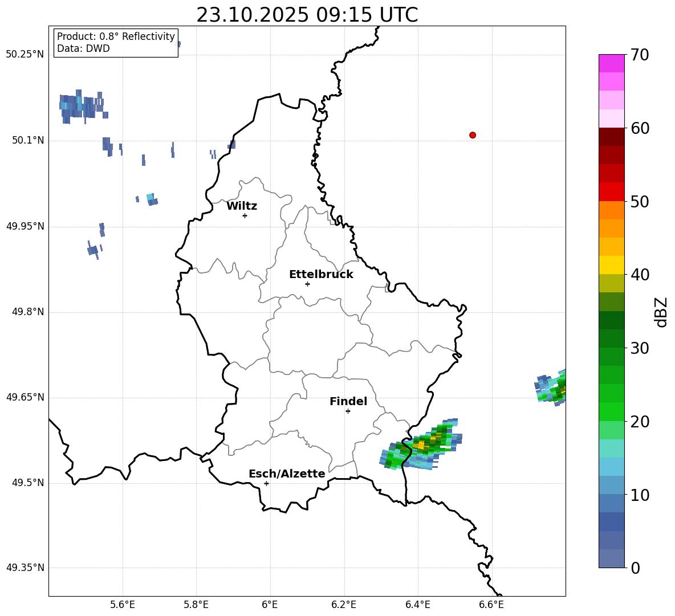Click the red dot marker east of Luxembourg
Screen dimensions: 675x616
473,135
